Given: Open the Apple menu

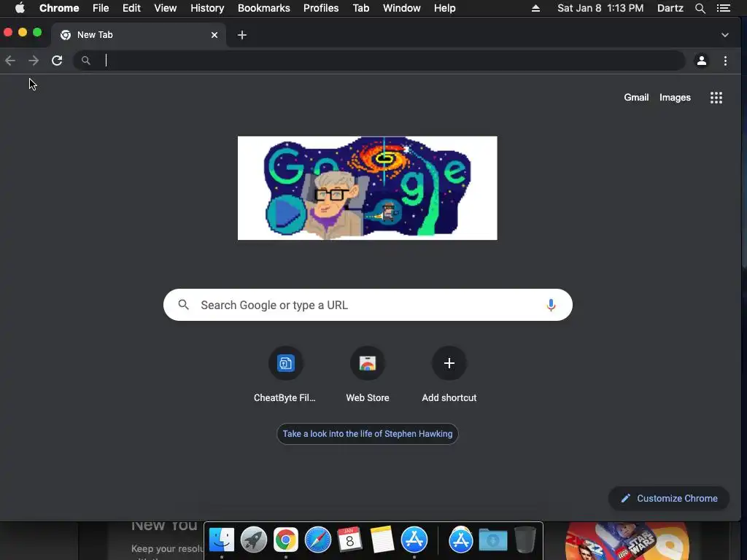Looking at the screenshot, I should coord(20,8).
